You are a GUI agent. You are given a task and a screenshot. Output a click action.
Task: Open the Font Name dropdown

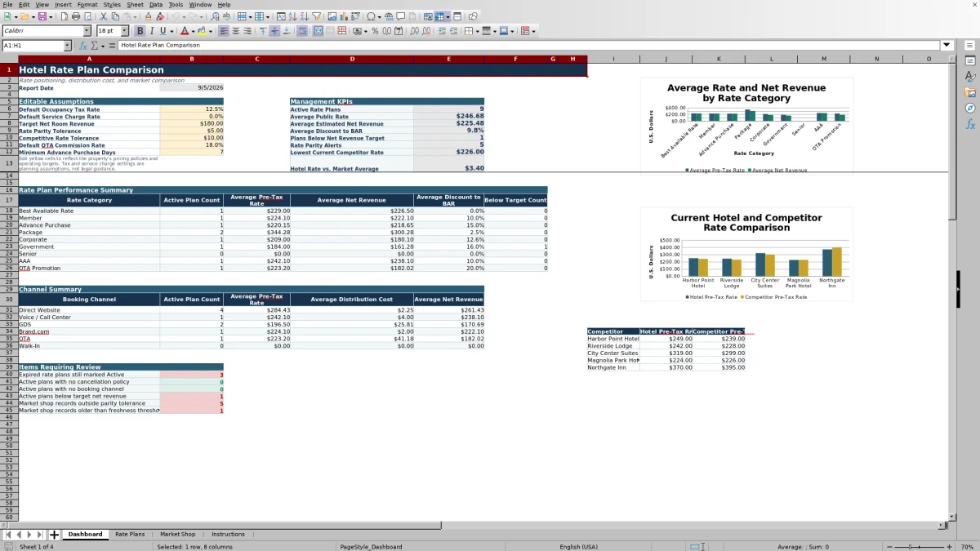point(87,31)
